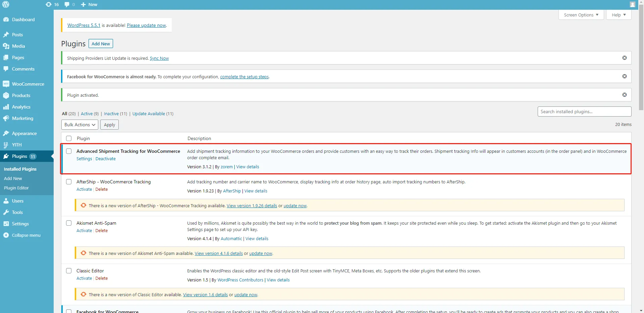Open Plugin Editor submenu item
The image size is (644, 313).
coord(16,188)
